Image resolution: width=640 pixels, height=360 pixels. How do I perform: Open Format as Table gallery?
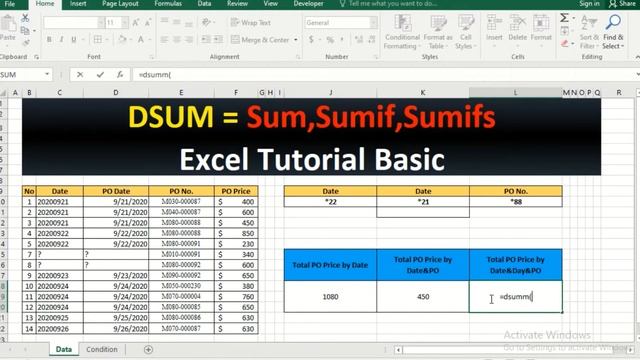(x=438, y=32)
